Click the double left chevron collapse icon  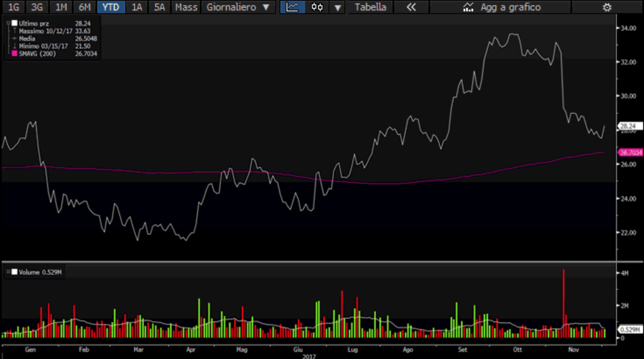pyautogui.click(x=411, y=7)
